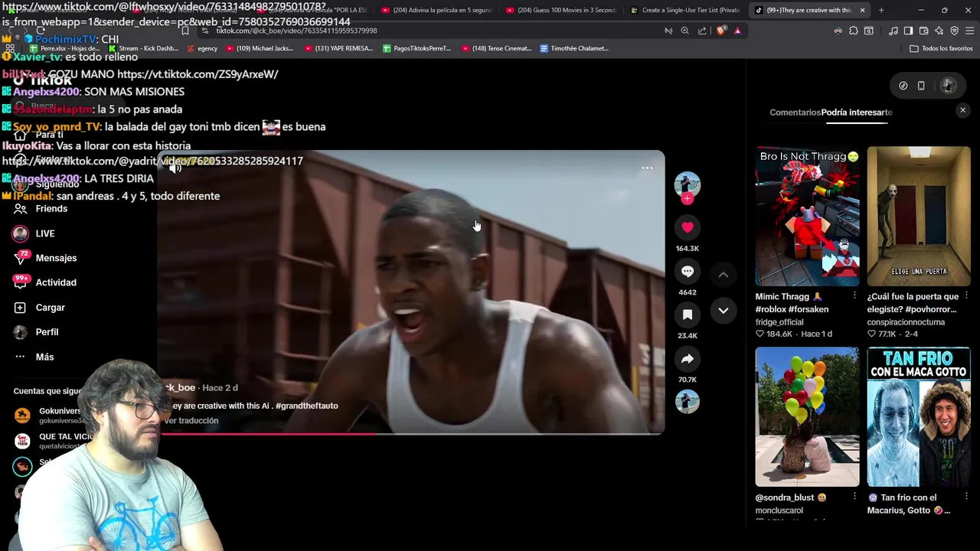Open more options for Cuál fue la puerta video
The height and width of the screenshot is (551, 980).
click(x=966, y=295)
